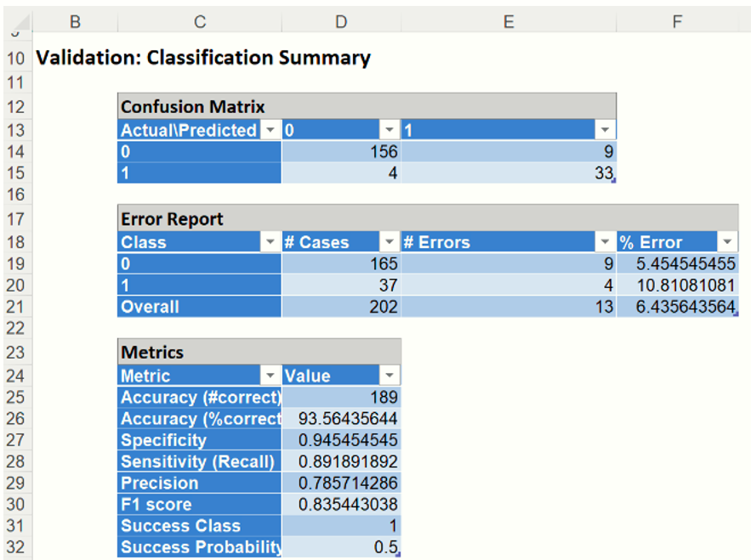Open the Actual\Predicted filter dropdown

[270, 130]
